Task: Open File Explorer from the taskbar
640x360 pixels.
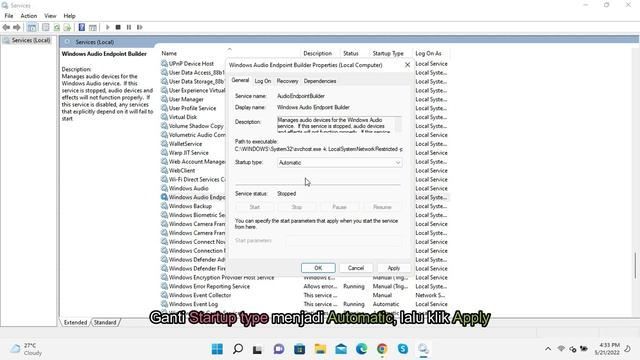Action: click(320, 349)
